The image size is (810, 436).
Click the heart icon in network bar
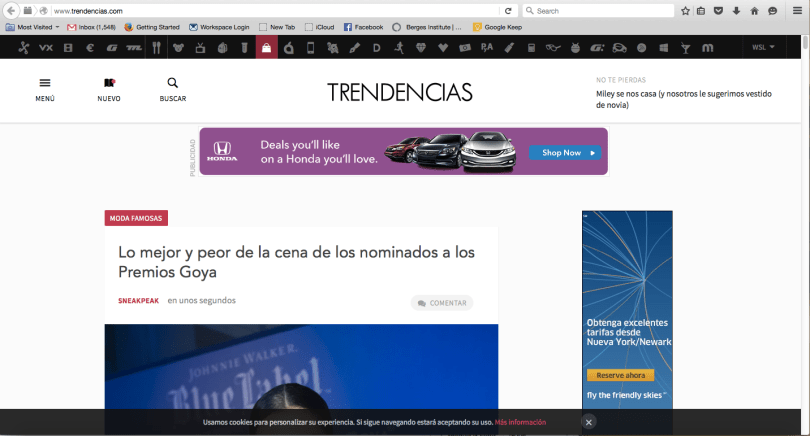click(x=443, y=48)
